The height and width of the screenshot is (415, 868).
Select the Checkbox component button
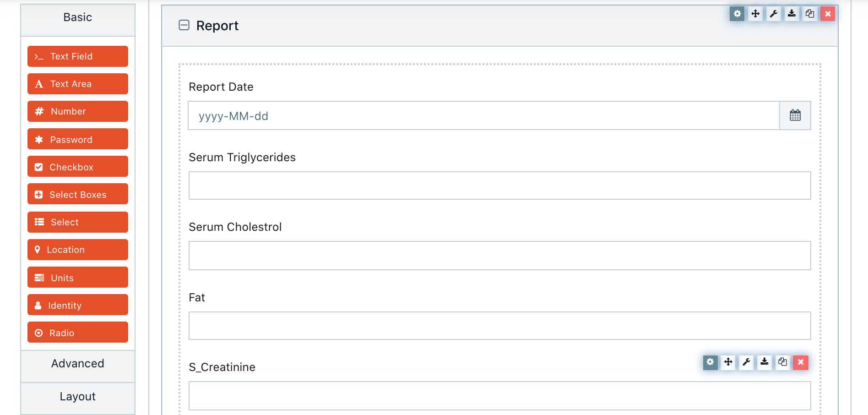[78, 167]
